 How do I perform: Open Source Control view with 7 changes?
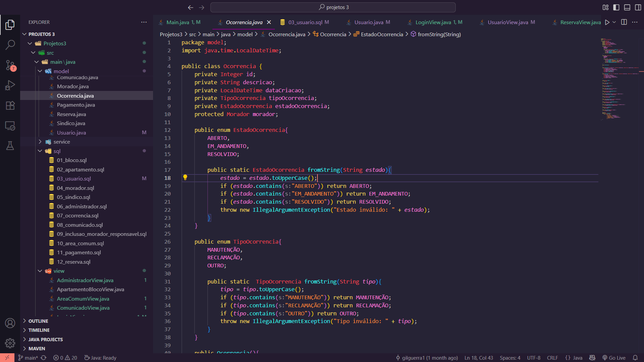pyautogui.click(x=10, y=65)
